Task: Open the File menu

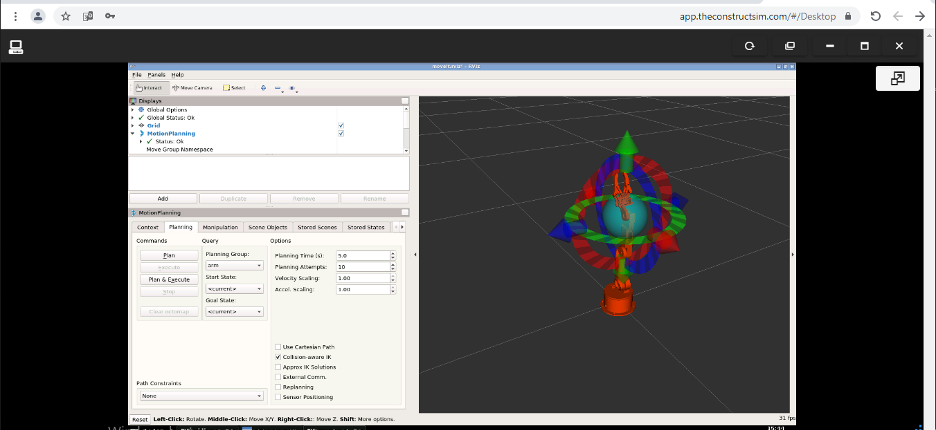Action: [137, 75]
